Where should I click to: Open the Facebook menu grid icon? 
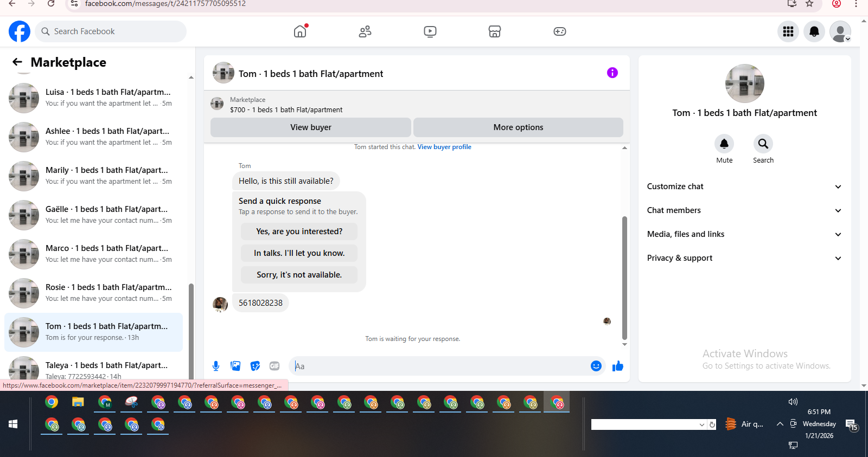pos(788,31)
